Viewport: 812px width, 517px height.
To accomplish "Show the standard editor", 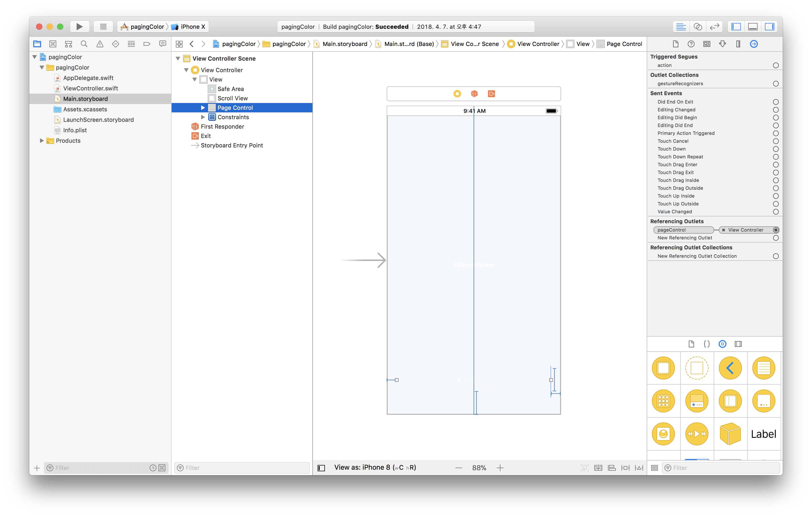I will 681,27.
